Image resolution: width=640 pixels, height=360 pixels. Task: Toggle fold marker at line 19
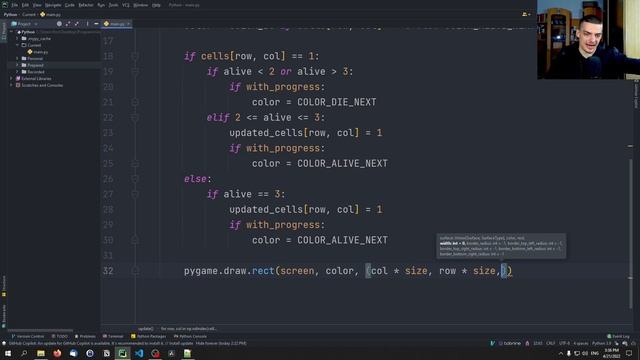click(135, 71)
